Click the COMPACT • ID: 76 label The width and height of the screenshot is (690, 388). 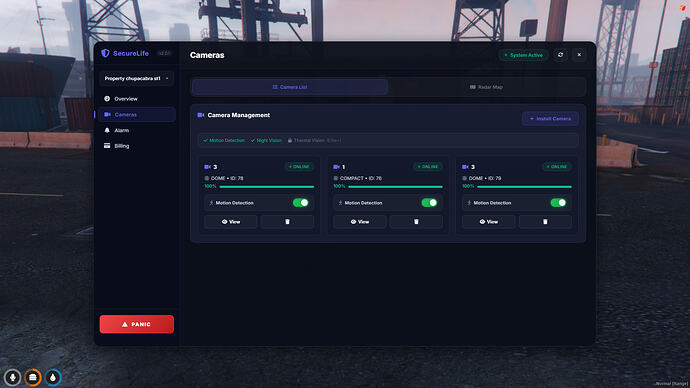point(361,178)
